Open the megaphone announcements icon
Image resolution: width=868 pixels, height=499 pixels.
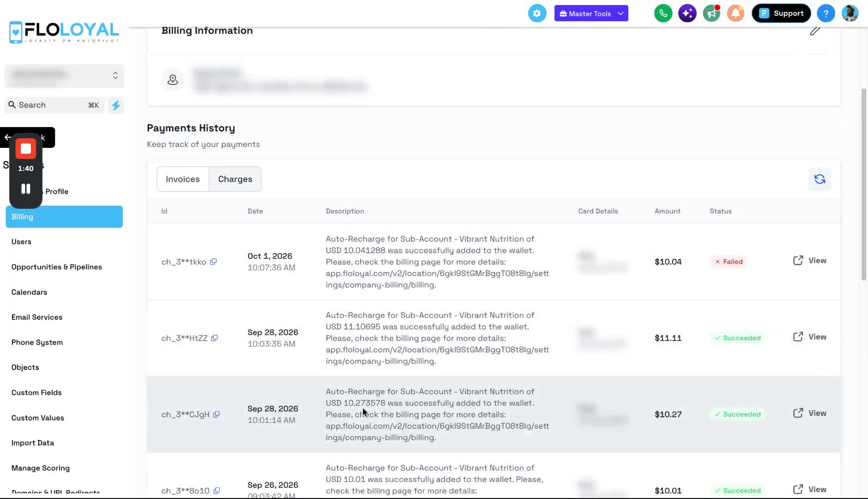(711, 13)
